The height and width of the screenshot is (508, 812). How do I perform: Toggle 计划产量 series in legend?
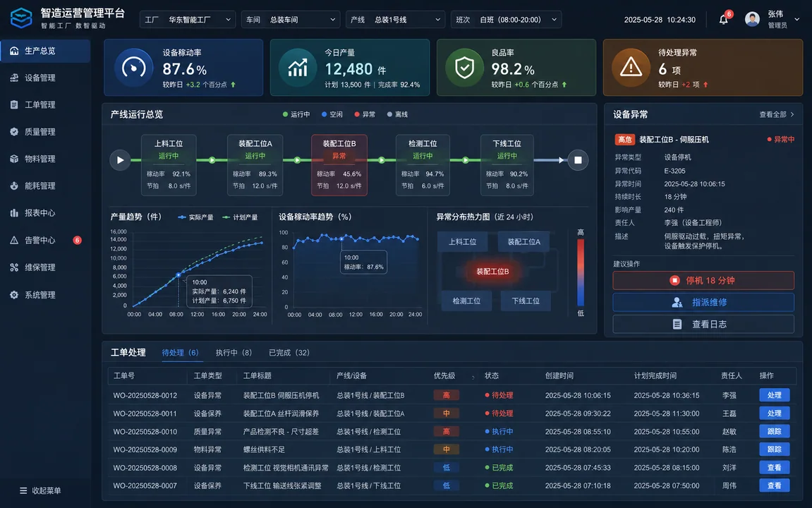tap(240, 217)
